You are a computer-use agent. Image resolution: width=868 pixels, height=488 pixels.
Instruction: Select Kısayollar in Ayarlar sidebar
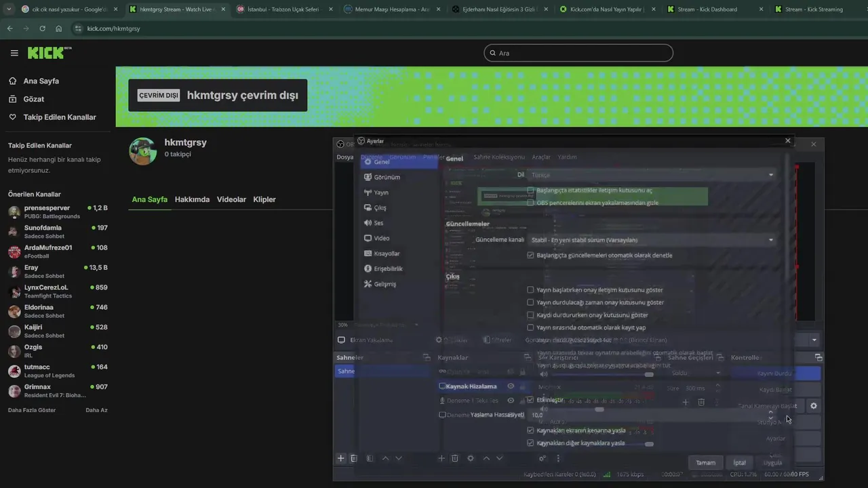pyautogui.click(x=399, y=253)
